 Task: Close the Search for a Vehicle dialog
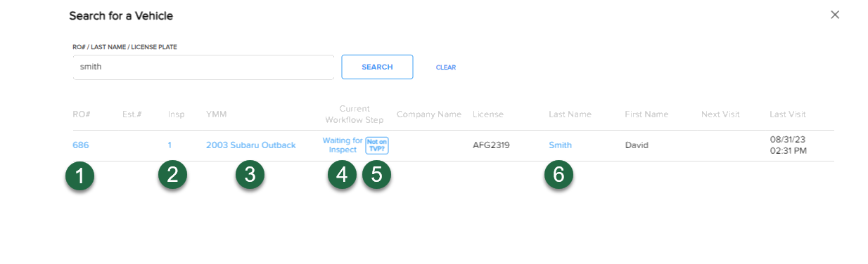coord(835,15)
